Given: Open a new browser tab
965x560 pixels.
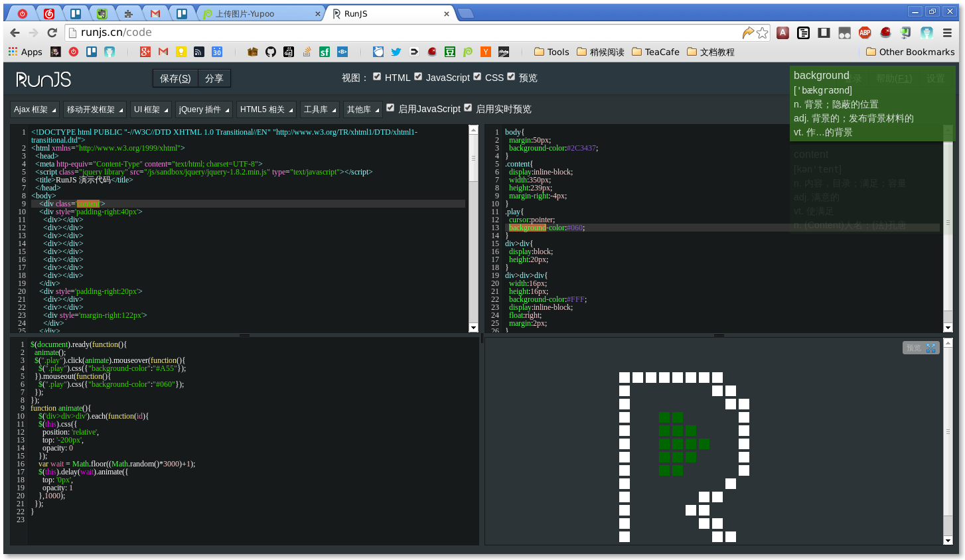Looking at the screenshot, I should tap(466, 13).
